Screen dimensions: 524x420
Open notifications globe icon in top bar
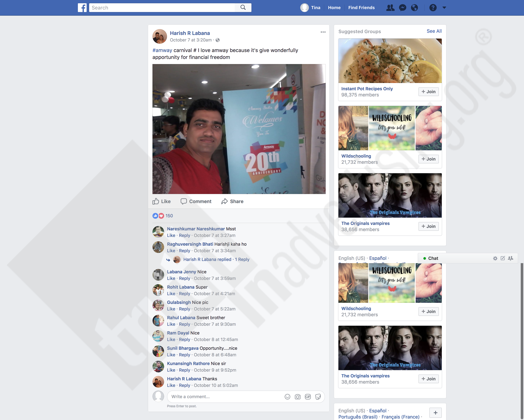point(414,7)
